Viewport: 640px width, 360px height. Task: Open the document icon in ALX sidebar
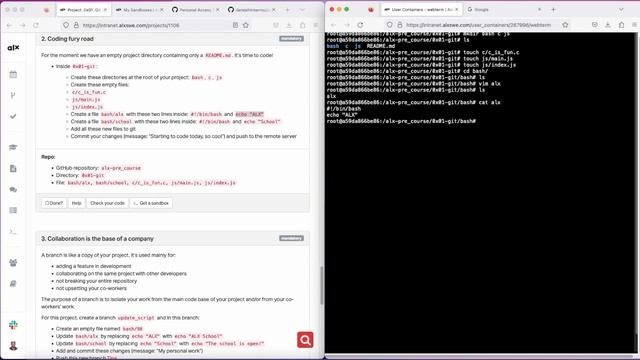point(13,168)
